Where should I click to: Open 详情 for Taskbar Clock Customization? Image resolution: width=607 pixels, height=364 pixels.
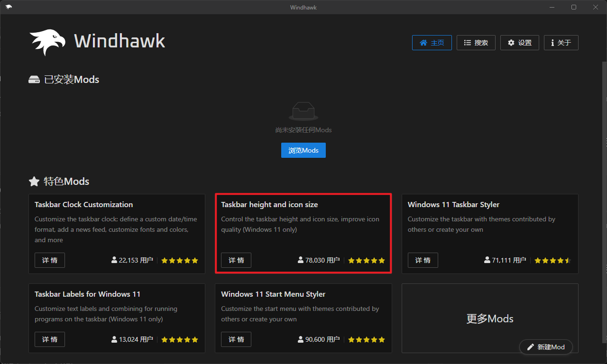coord(50,260)
